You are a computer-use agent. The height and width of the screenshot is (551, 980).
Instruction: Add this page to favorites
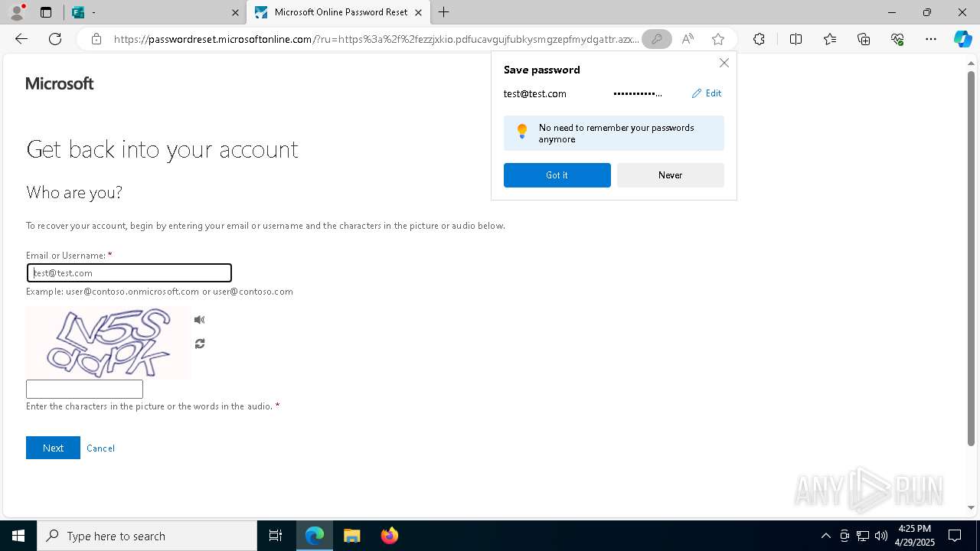pos(718,39)
